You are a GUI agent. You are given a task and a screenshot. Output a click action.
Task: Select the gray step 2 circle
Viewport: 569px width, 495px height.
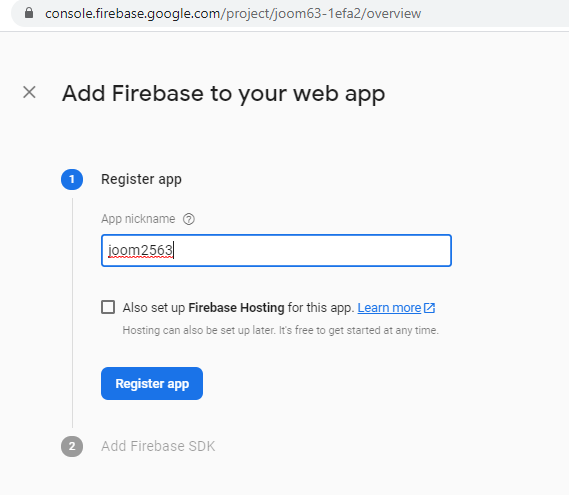pyautogui.click(x=72, y=446)
